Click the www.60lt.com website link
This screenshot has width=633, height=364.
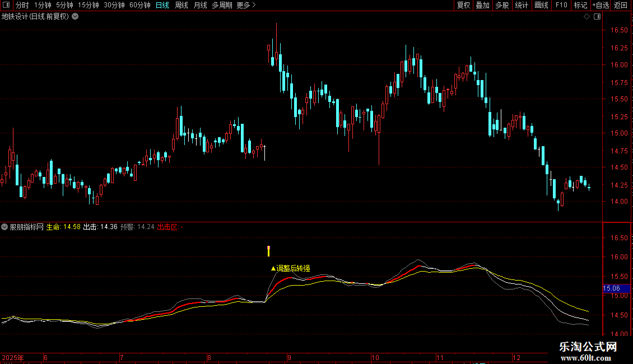(x=586, y=358)
